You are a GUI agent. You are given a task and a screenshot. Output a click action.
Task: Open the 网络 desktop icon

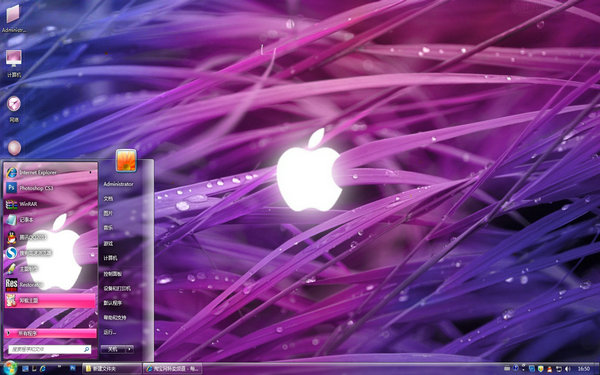14,109
